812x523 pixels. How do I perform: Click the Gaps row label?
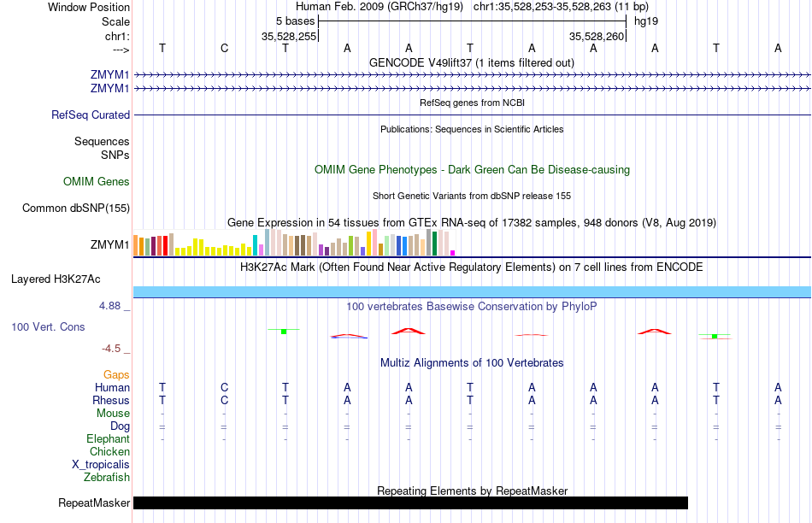[116, 374]
